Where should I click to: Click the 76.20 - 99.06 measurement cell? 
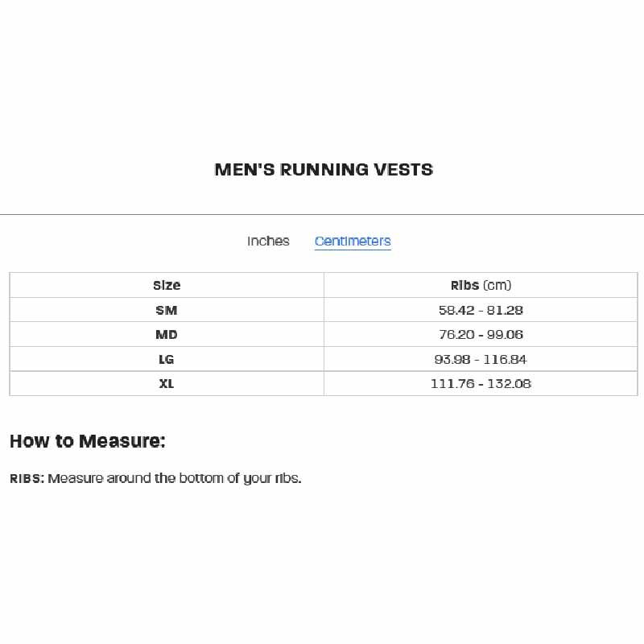coord(481,335)
